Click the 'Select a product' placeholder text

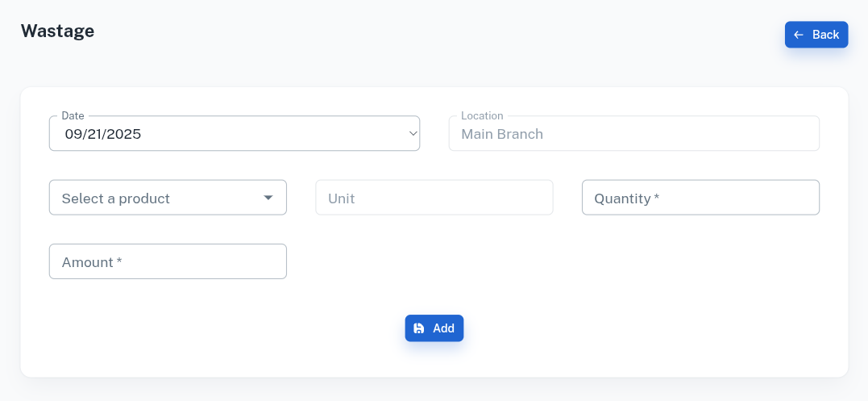click(116, 198)
